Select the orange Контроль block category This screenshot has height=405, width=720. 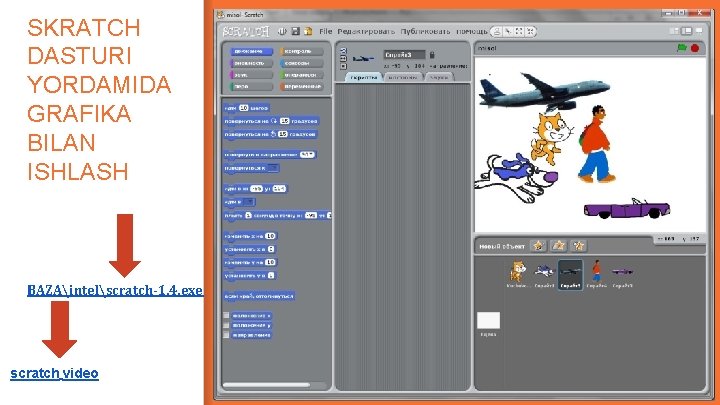click(301, 51)
